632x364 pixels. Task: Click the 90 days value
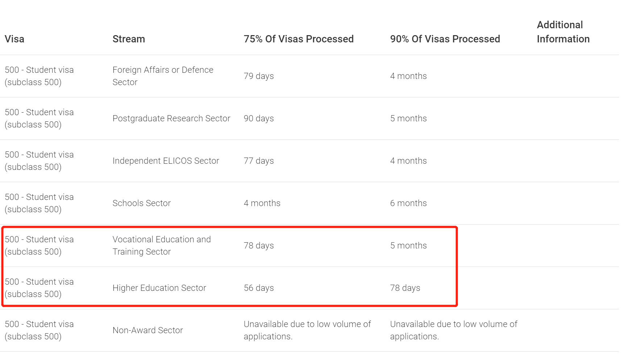coord(259,118)
